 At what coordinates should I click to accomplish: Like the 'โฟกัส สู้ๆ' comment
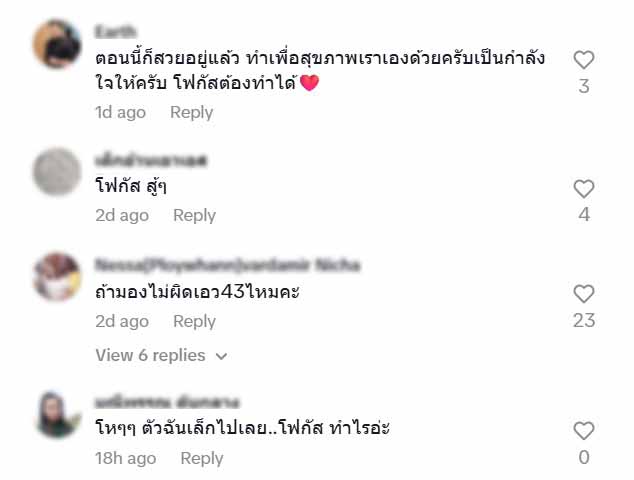583,189
